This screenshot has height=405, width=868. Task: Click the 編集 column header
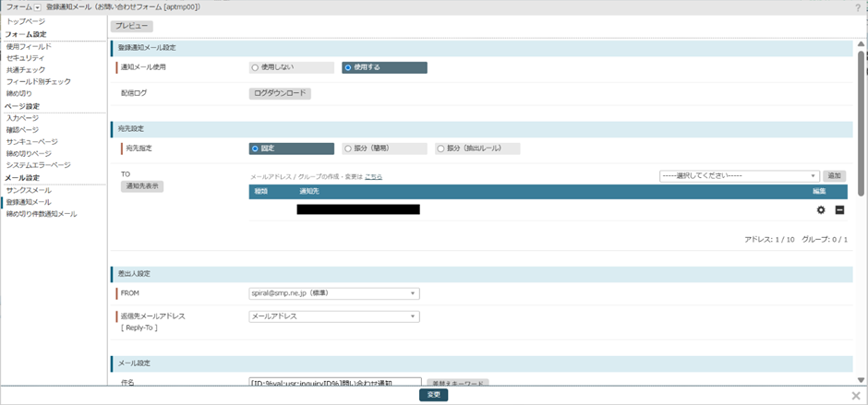(819, 192)
